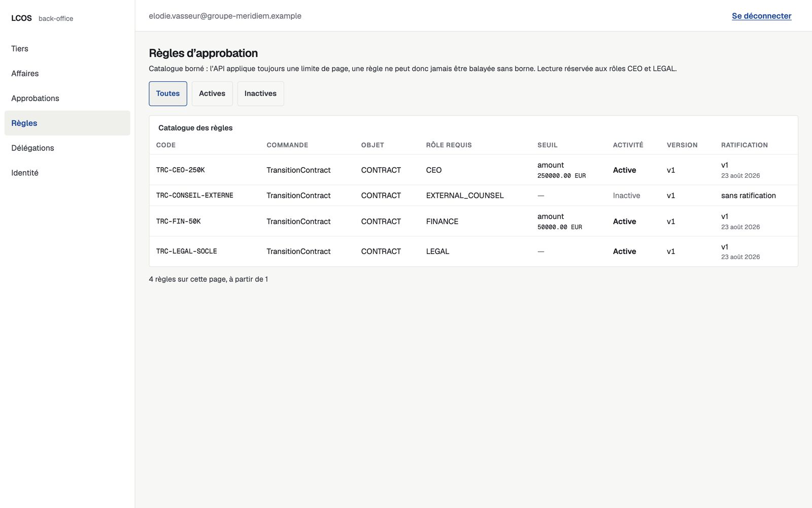This screenshot has width=812, height=508.
Task: Click the RÔLE REQUIS column header
Action: [449, 145]
